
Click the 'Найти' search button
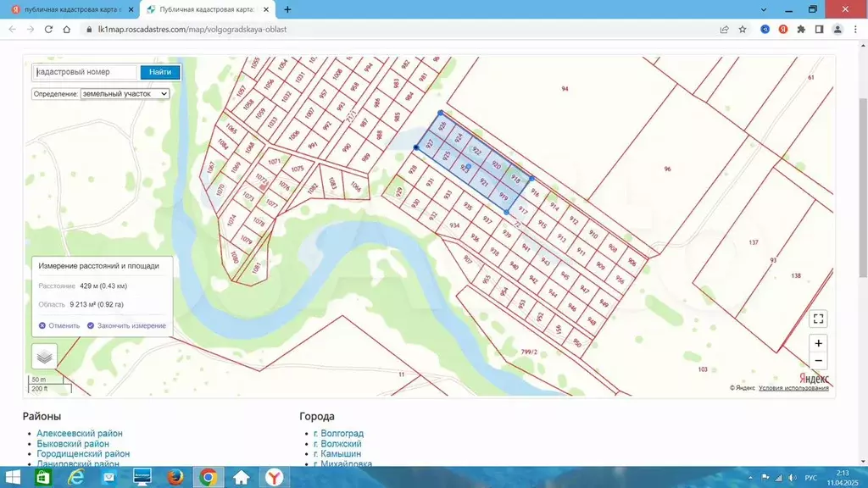(160, 72)
